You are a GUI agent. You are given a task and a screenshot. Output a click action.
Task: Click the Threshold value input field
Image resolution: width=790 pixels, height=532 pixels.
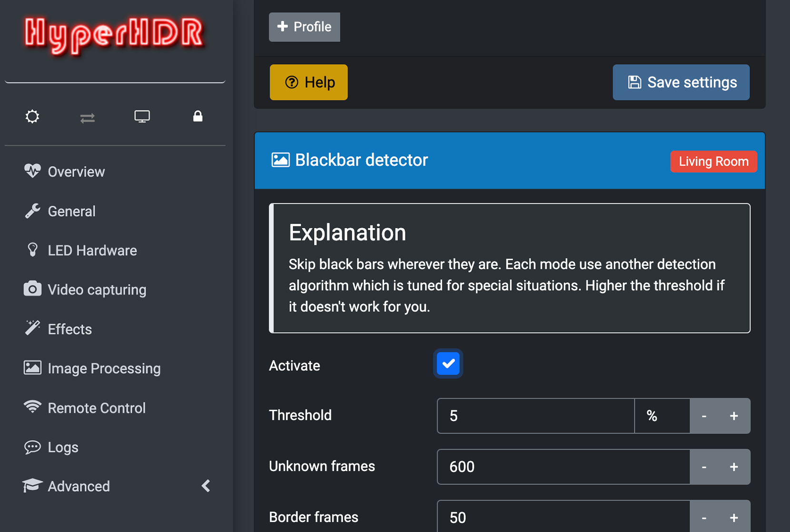point(534,416)
